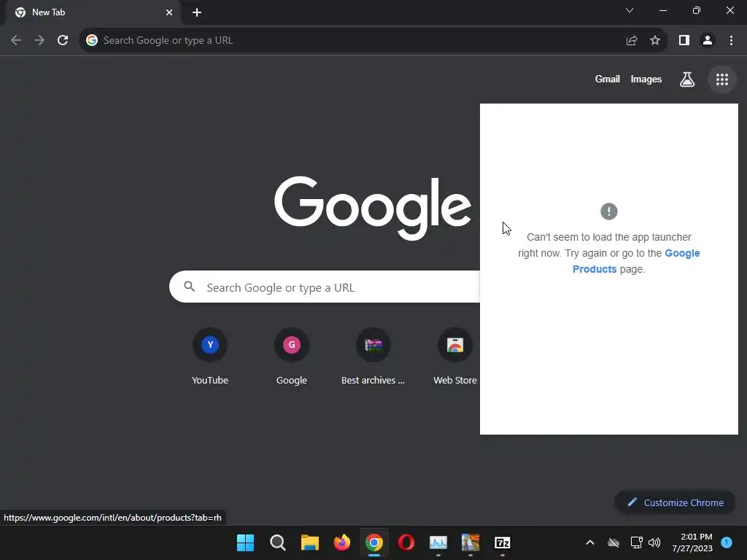747x560 pixels.
Task: Go back using the back arrow
Action: pyautogui.click(x=16, y=40)
